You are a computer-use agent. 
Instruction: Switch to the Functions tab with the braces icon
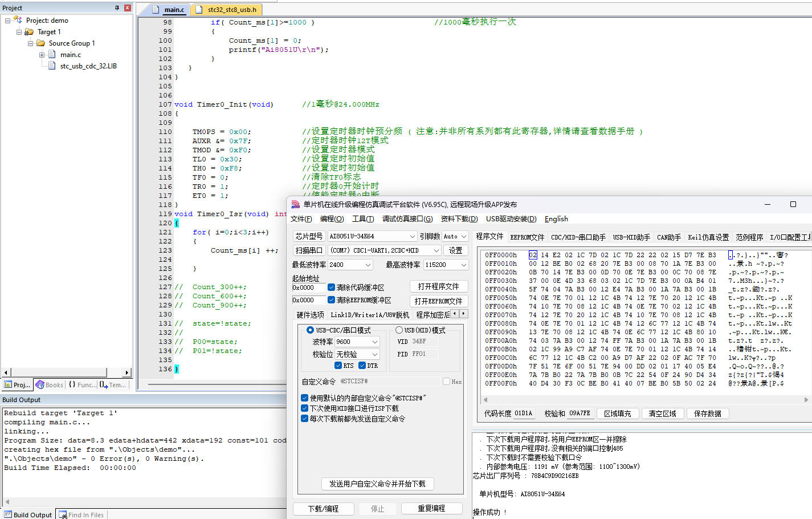(x=72, y=385)
